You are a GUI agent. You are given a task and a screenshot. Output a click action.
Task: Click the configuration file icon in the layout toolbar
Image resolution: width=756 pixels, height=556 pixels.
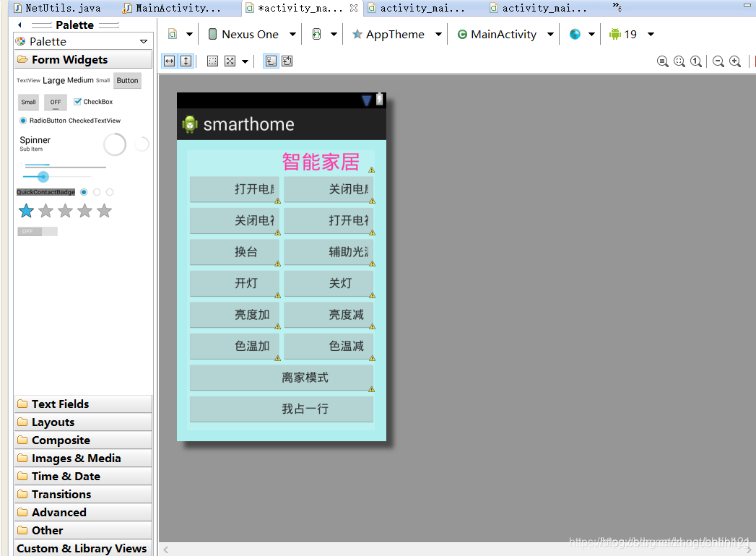[x=173, y=34]
